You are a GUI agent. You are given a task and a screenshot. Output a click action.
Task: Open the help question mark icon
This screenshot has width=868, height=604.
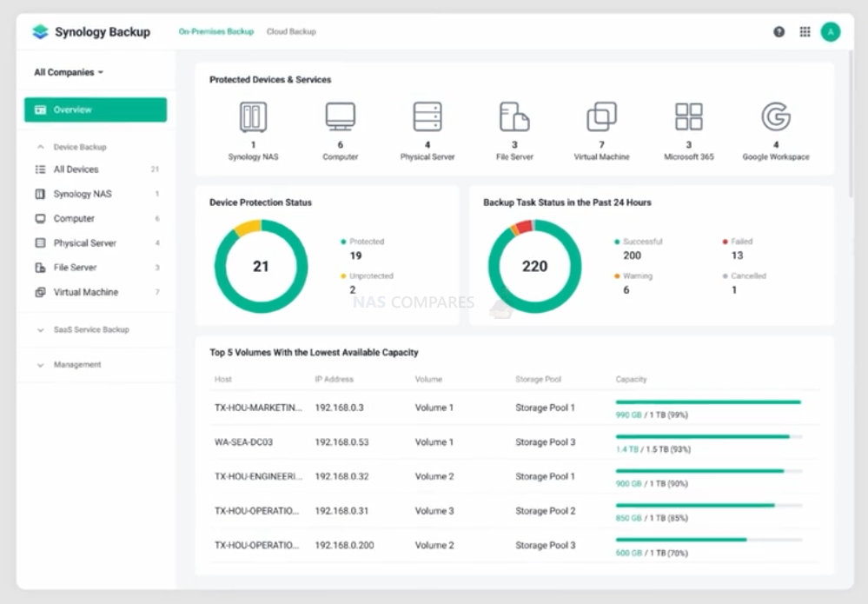(779, 32)
